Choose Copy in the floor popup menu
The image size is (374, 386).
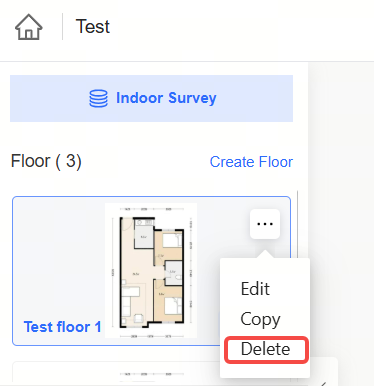[x=260, y=319]
